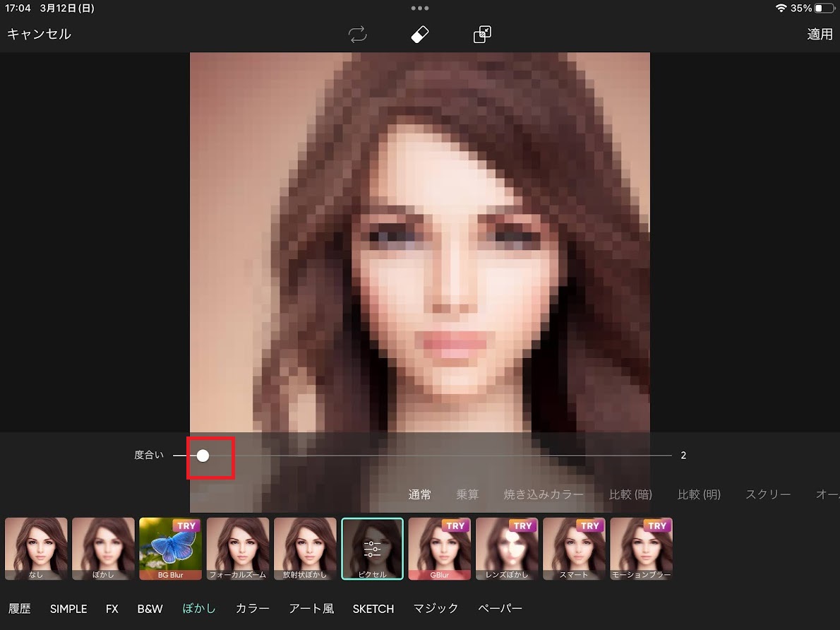Viewport: 840px width, 630px height.
Task: Try the GBlur premium effect
Action: (439, 549)
